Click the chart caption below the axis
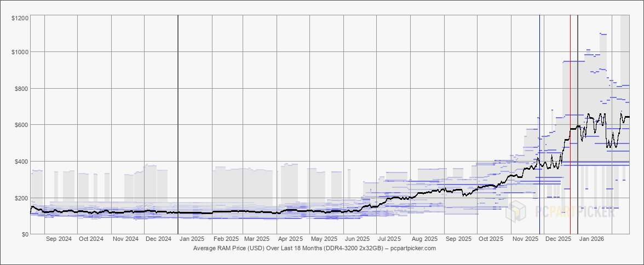Viewport: 644px width, 265px height. (314, 248)
